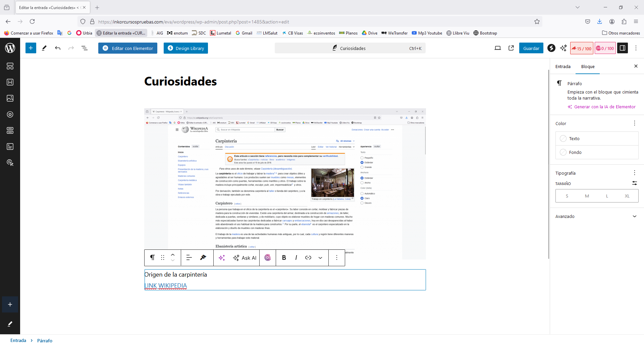
Task: Open the document overview list
Action: coord(85,48)
